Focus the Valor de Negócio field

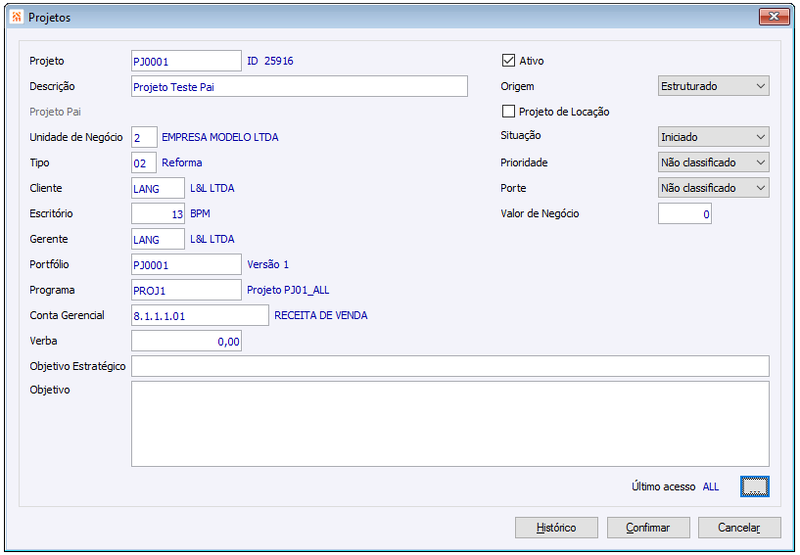[x=685, y=213]
